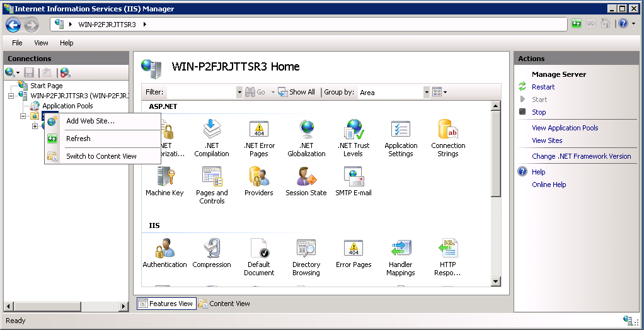Click Show All button in filter bar

pos(297,93)
